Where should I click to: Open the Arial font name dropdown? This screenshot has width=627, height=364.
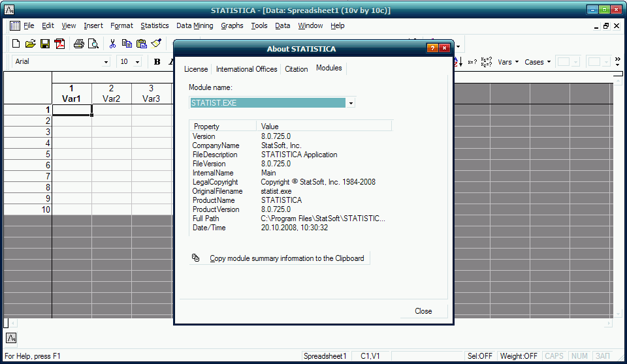pyautogui.click(x=106, y=62)
